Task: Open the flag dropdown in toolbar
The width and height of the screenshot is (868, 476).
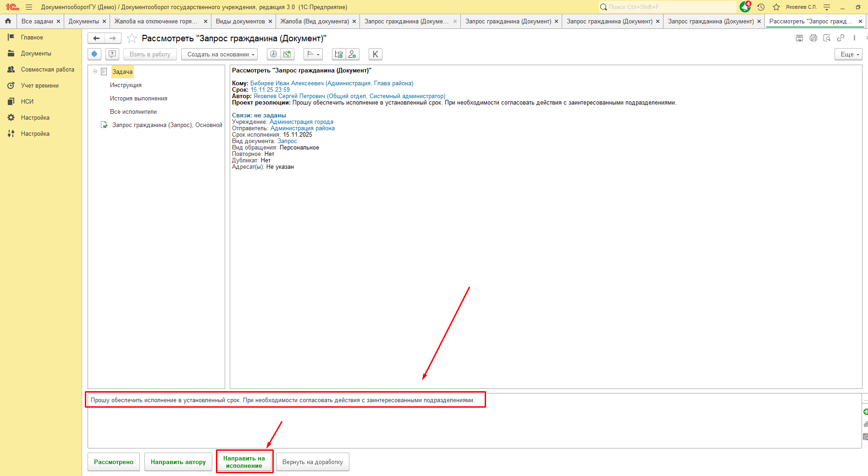Action: click(x=313, y=54)
